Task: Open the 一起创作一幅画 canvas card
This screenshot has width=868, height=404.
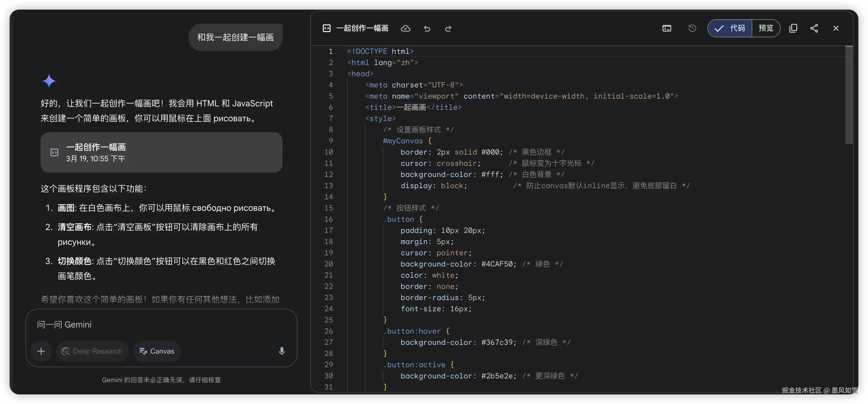Action: click(x=161, y=152)
